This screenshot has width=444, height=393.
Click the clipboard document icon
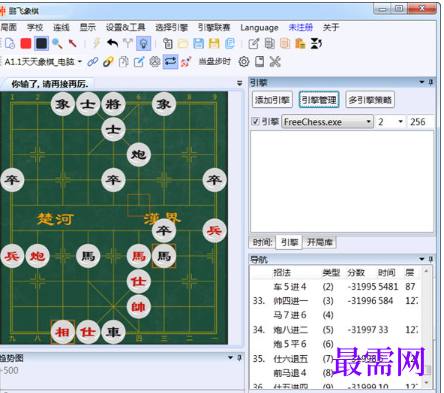coord(168,43)
